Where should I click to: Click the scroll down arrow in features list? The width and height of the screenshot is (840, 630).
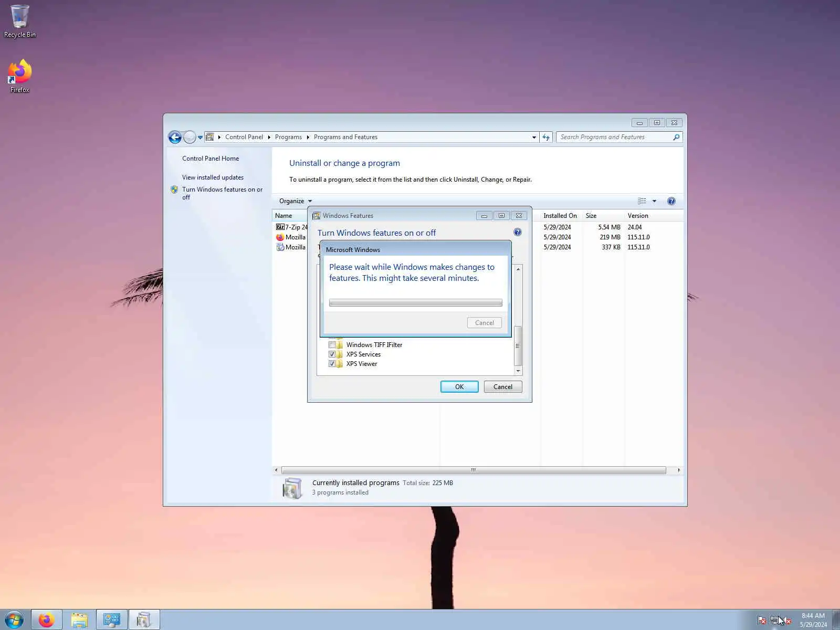(518, 371)
